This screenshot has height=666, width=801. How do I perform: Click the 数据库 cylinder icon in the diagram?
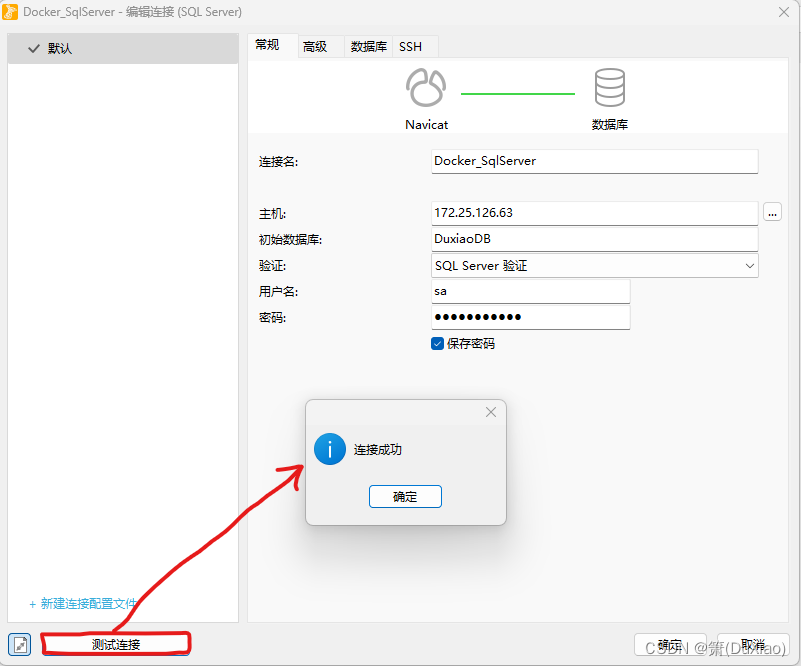click(x=611, y=87)
